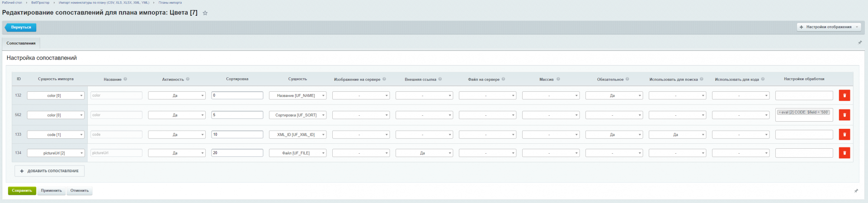Delete mapping row 134 with trash button
Screen dimensions: 868x203
pos(844,153)
